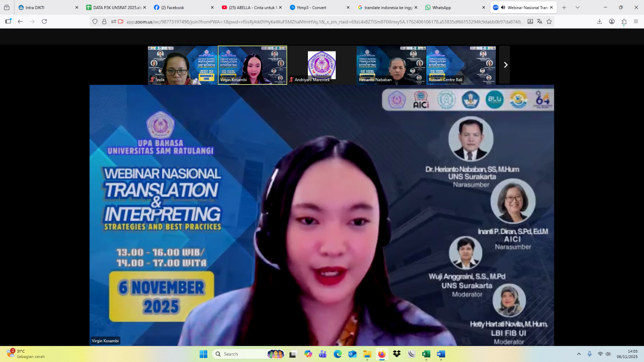
Task: Launch Excel from the taskbar
Action: 426,354
